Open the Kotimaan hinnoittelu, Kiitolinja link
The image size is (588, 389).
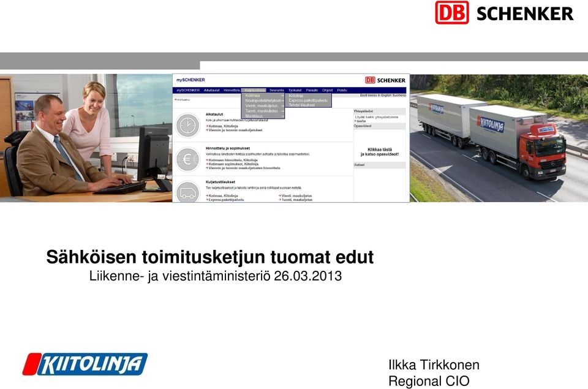(233, 160)
